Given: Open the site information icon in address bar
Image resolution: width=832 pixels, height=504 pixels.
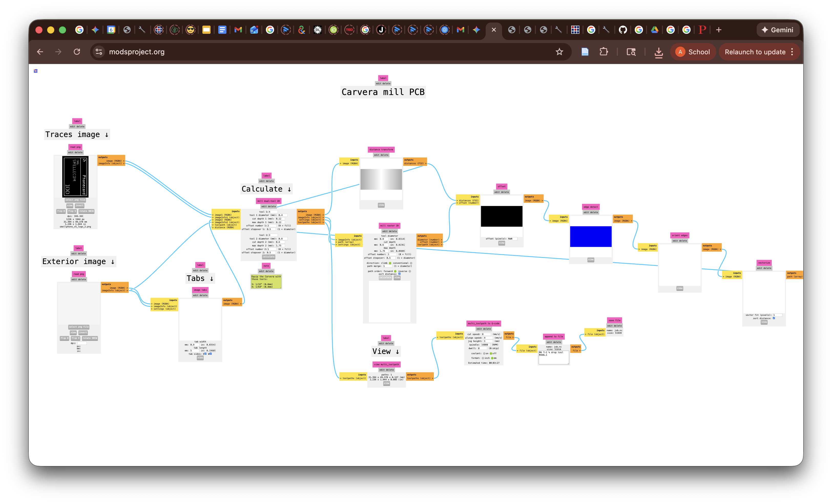Looking at the screenshot, I should (99, 52).
